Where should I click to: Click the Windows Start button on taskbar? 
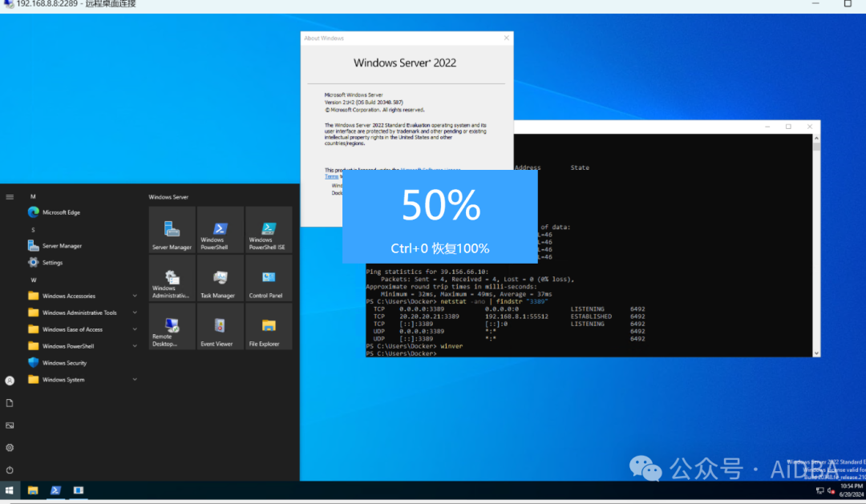click(x=10, y=490)
